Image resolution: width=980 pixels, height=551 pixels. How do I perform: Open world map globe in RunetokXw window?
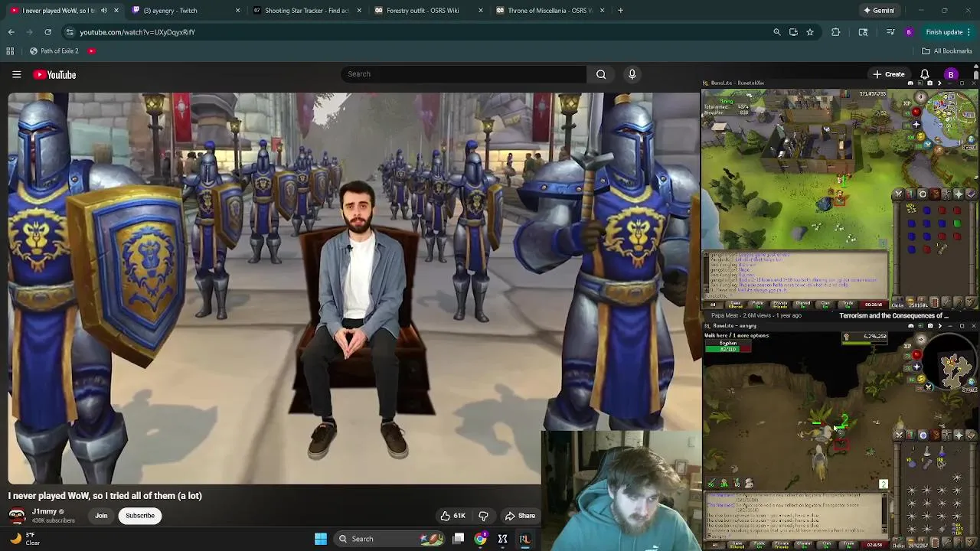[x=971, y=139]
